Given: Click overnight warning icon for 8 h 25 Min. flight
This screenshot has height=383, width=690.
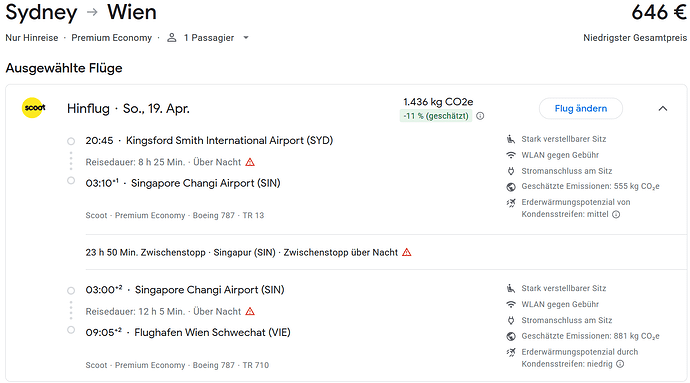Looking at the screenshot, I should coord(250,162).
